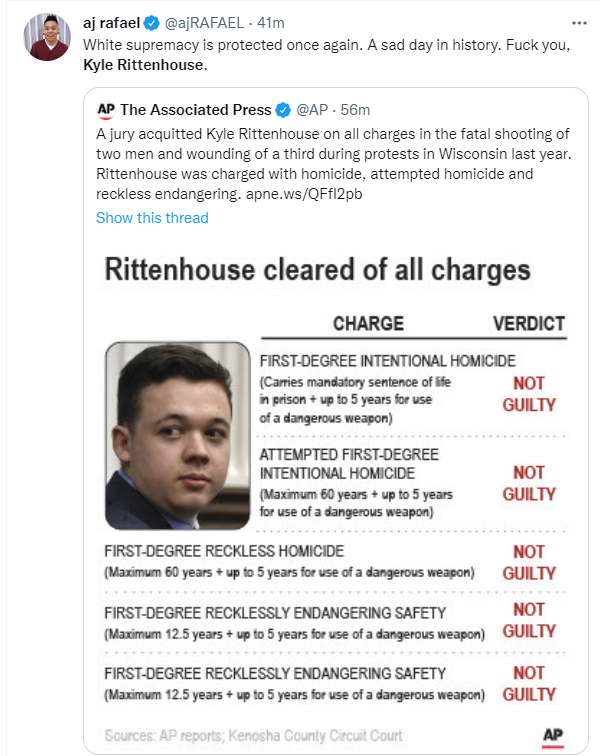Click the bold Kyle Rittenhouse text in the tweet
The image size is (600, 756).
pos(143,65)
